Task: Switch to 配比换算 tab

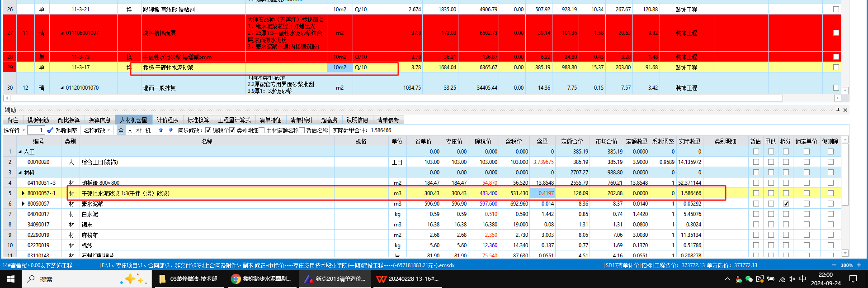Action: tap(69, 120)
